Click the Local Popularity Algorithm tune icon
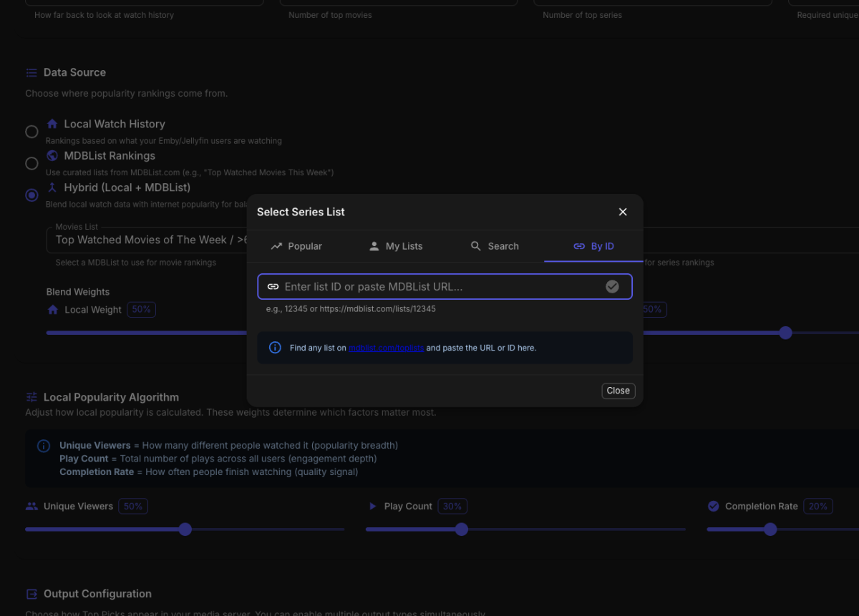Viewport: 859px width, 616px height. coord(31,397)
